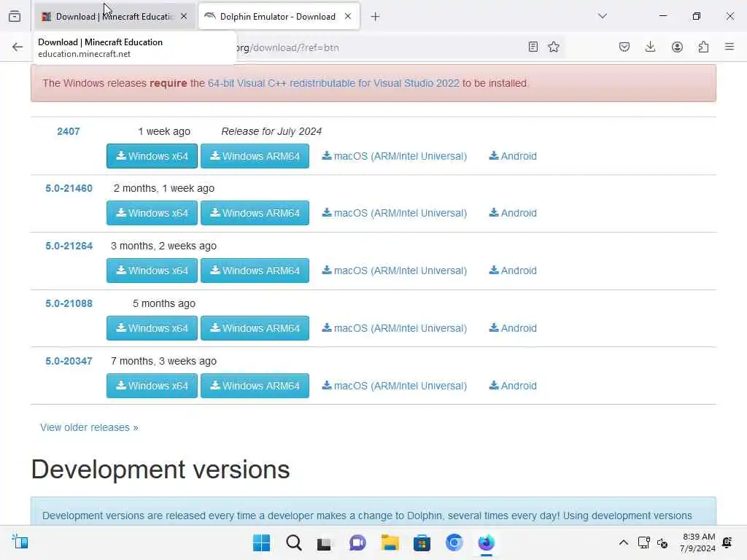747x560 pixels.
Task: Open a new browser tab
Action: tap(376, 17)
